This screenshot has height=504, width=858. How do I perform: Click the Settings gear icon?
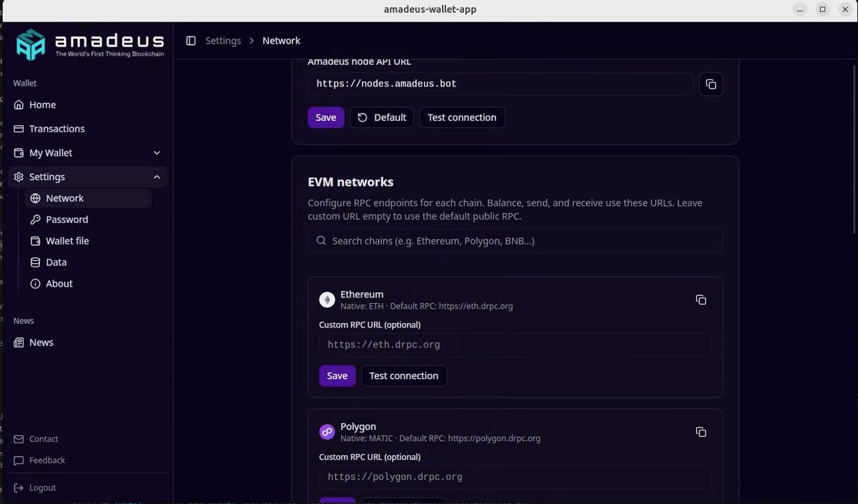tap(19, 177)
